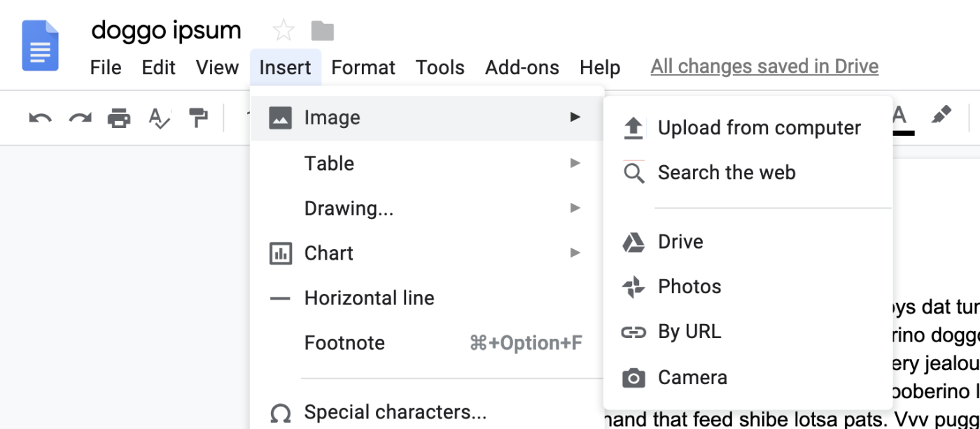Star the doggo ipsum document
This screenshot has height=429, width=980.
click(283, 30)
